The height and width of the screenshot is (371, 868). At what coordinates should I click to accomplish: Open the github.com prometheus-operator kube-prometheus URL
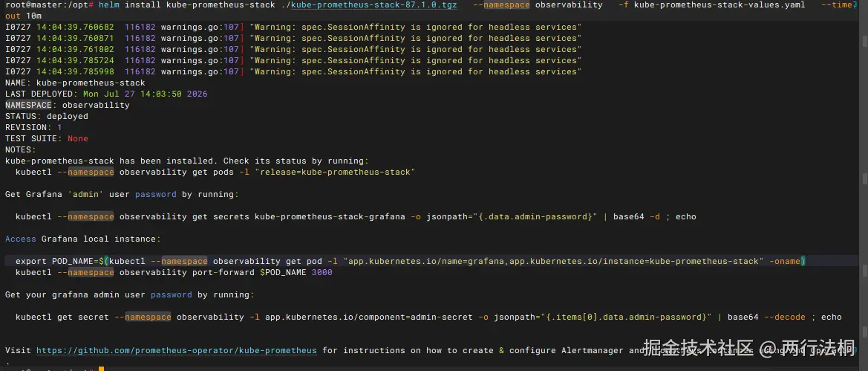tap(177, 350)
